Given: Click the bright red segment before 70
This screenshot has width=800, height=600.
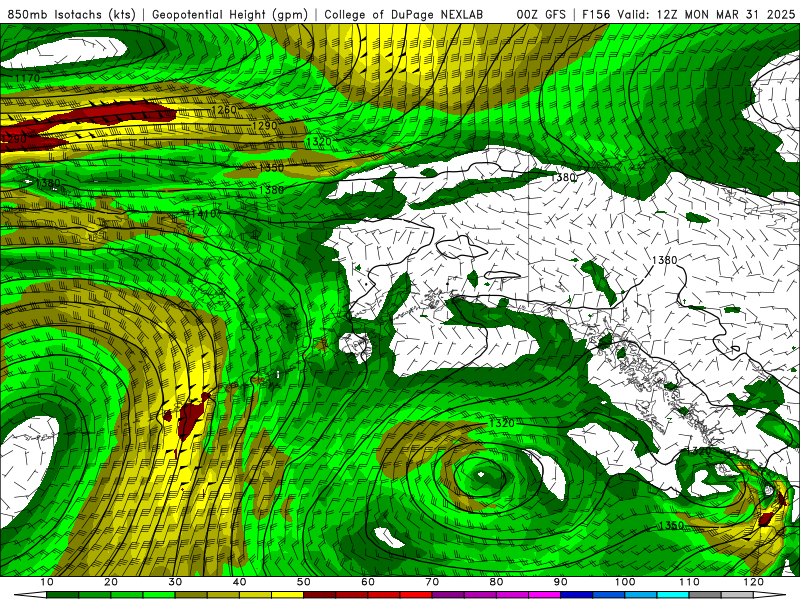Looking at the screenshot, I should [x=416, y=595].
